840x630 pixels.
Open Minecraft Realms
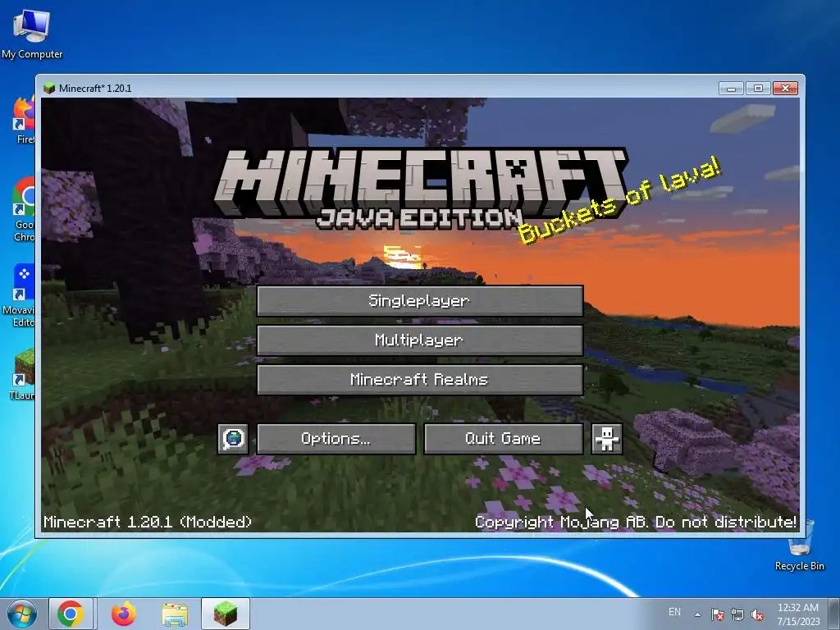420,380
